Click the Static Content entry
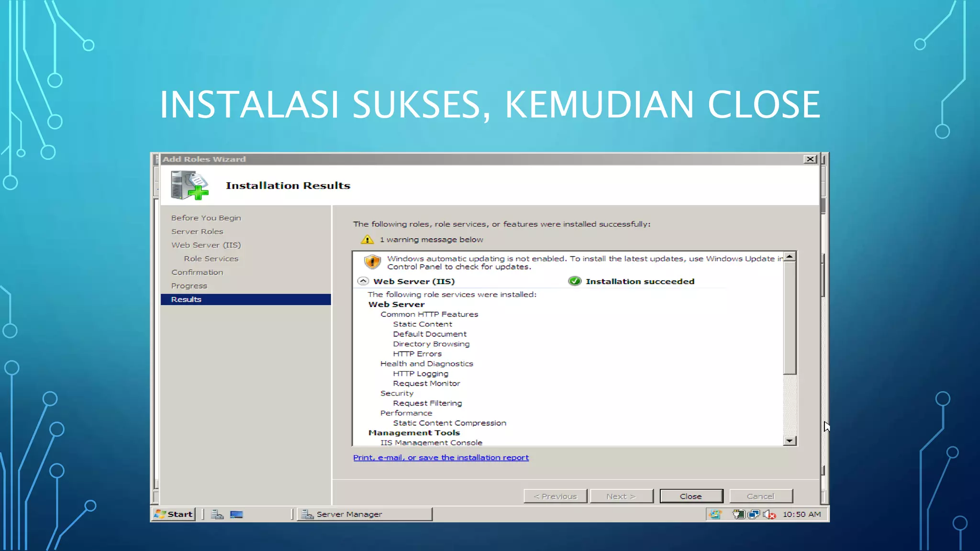The height and width of the screenshot is (551, 980). pyautogui.click(x=423, y=324)
